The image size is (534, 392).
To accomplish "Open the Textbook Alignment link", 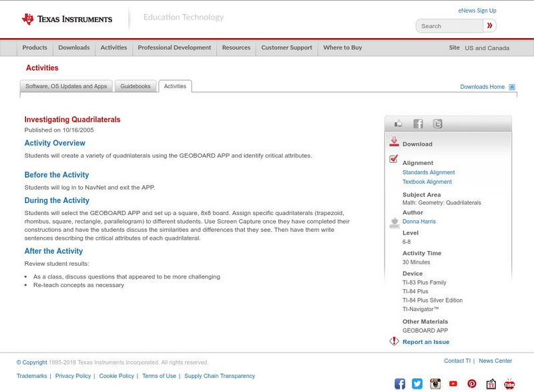I will [427, 182].
